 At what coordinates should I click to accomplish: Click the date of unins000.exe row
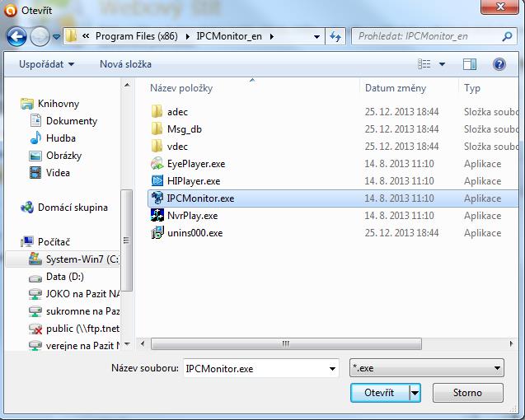(x=401, y=232)
